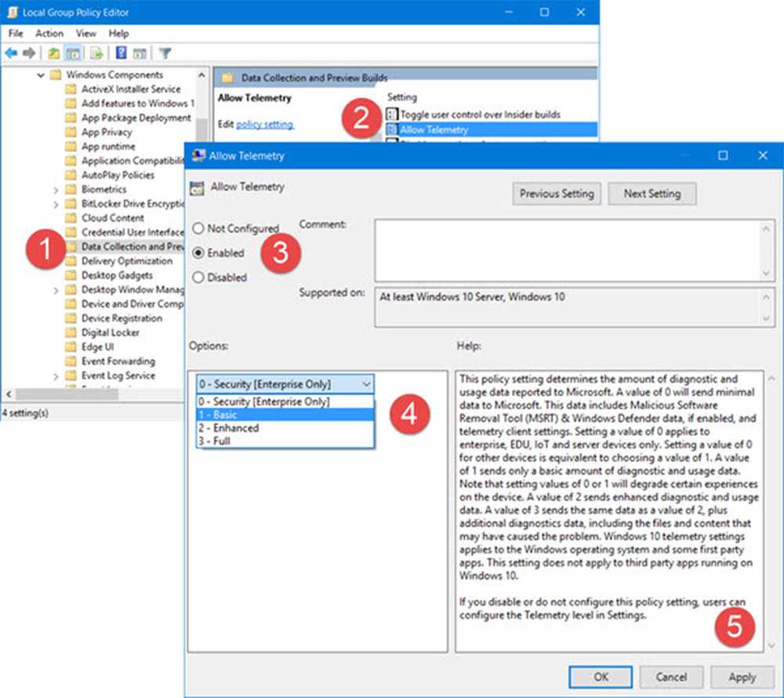The width and height of the screenshot is (784, 698).
Task: Click the Action Pane toolbar icon
Action: tap(140, 53)
